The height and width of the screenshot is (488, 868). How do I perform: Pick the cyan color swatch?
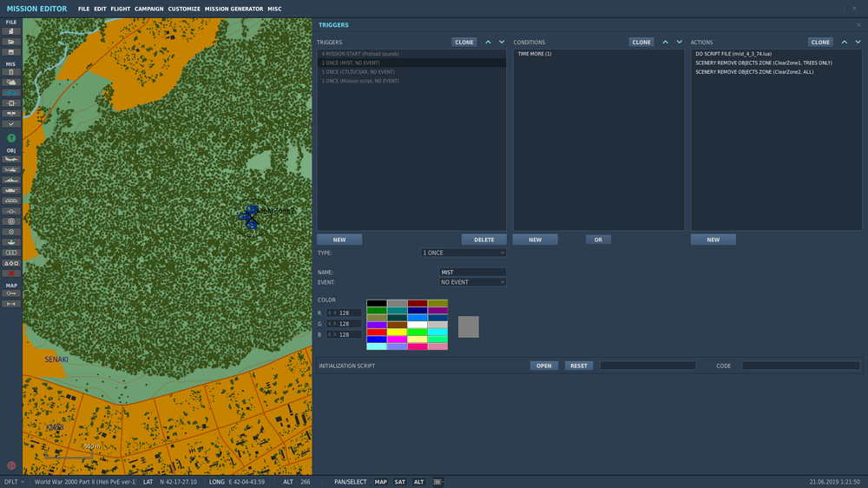(437, 333)
